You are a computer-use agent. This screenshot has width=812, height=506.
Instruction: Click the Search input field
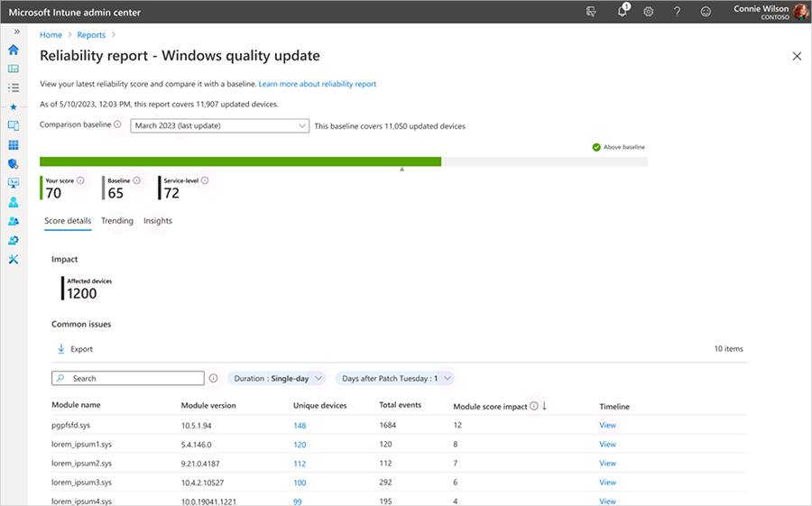(x=128, y=378)
